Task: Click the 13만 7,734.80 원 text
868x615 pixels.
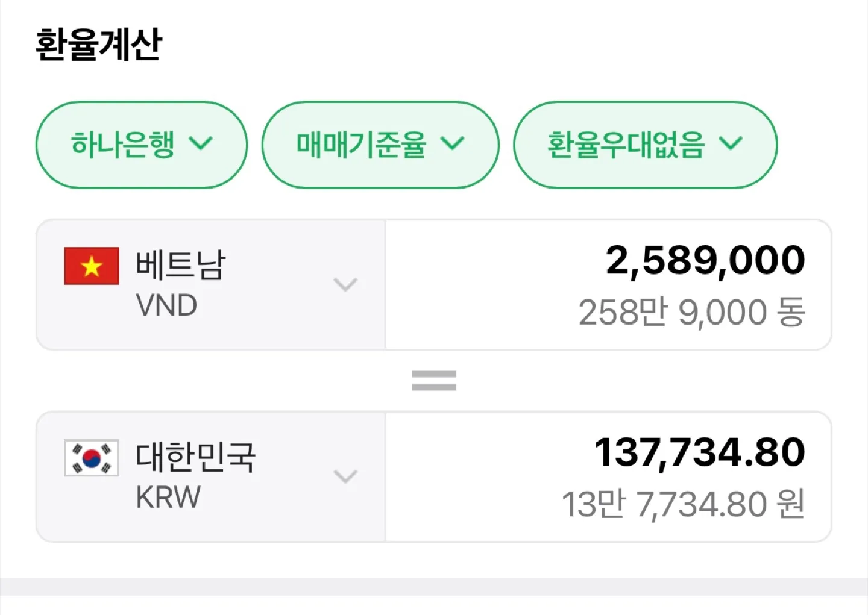Action: 684,504
